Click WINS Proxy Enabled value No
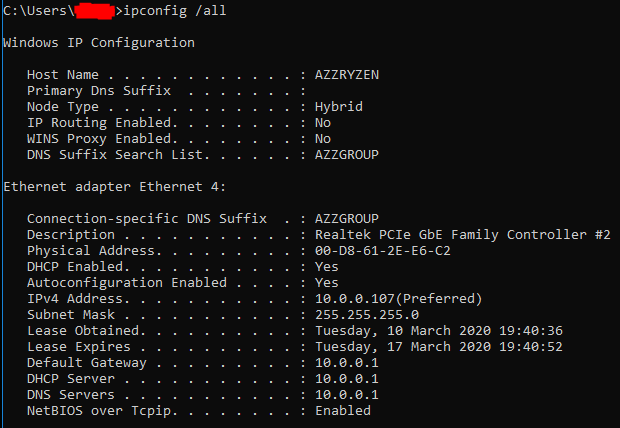620x428 pixels. coord(323,139)
